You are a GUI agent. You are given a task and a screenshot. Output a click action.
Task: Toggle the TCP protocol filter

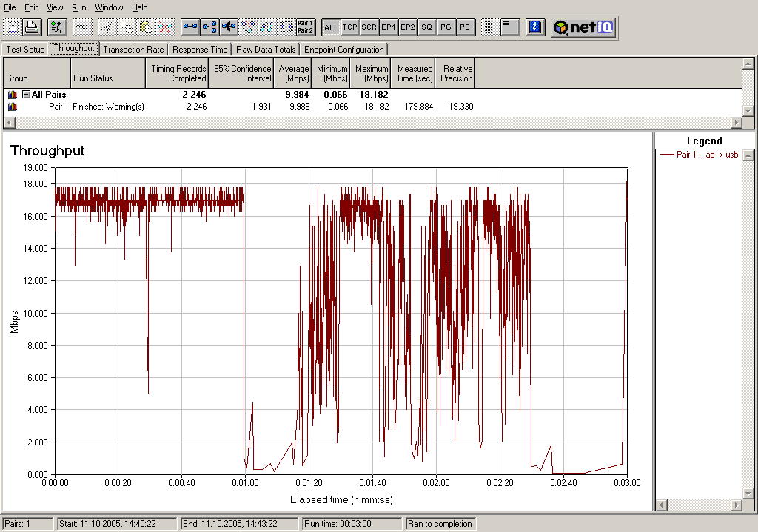[350, 27]
